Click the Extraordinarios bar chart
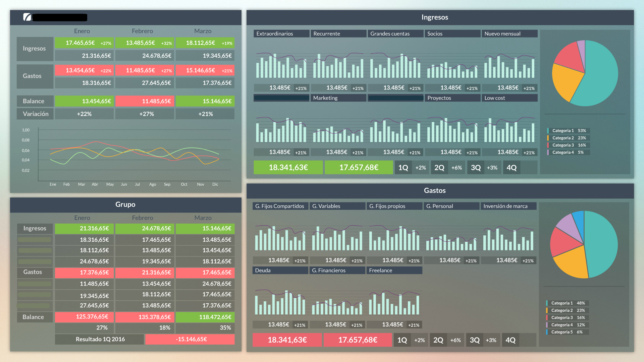The height and width of the screenshot is (362, 644). click(281, 65)
